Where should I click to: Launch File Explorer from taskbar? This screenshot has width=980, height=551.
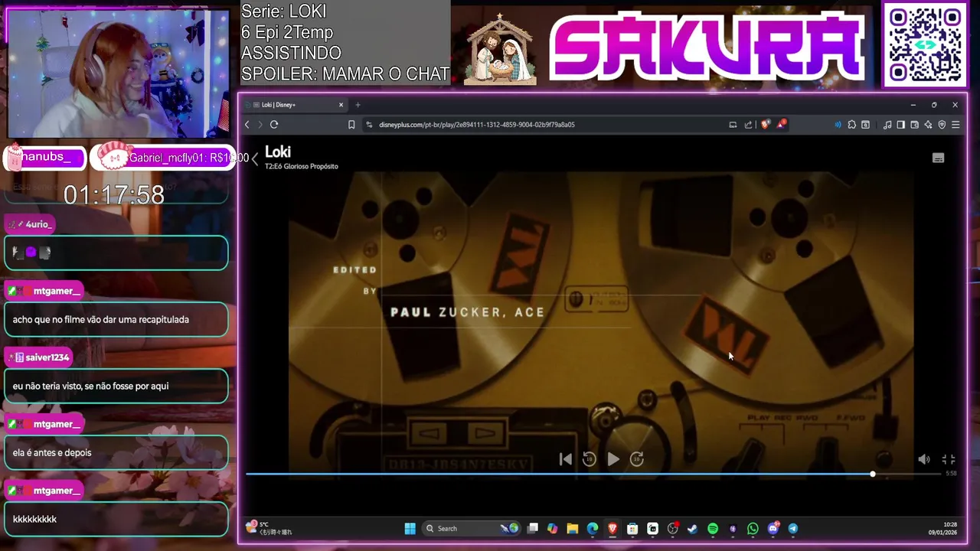pyautogui.click(x=572, y=529)
